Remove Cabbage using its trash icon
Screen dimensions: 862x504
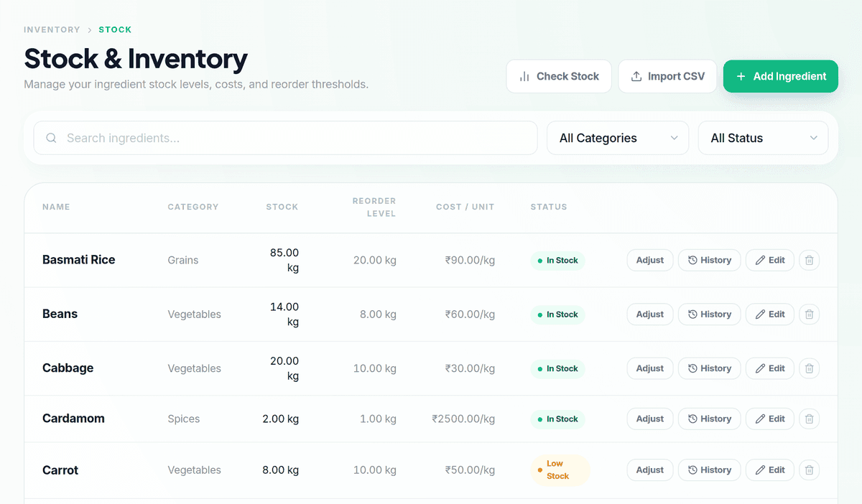click(x=809, y=368)
